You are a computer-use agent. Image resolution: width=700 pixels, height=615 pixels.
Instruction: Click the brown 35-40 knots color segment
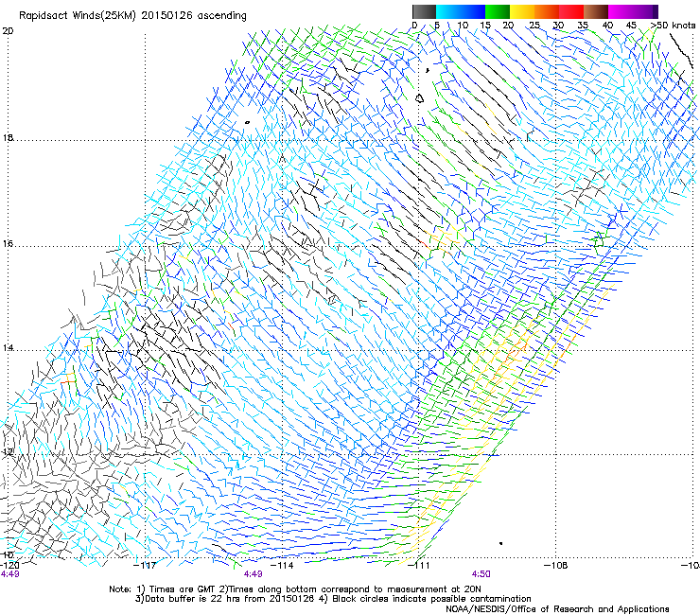click(x=596, y=11)
